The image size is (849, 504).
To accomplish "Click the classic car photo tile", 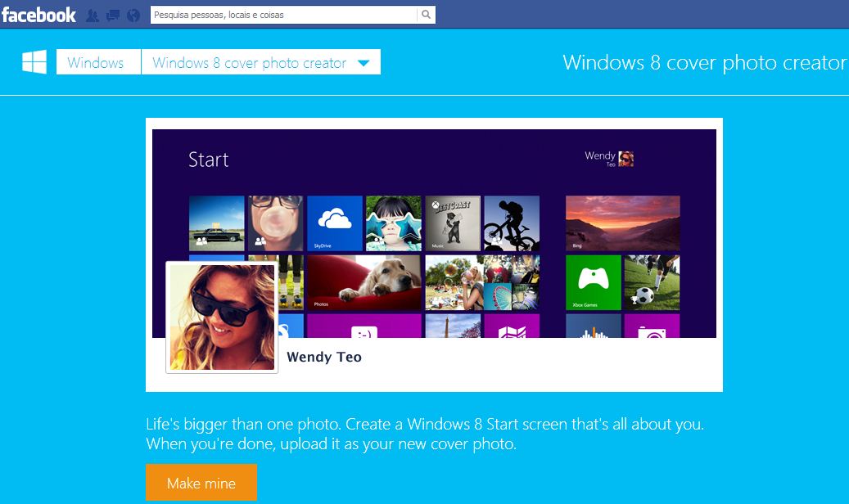I will [217, 223].
